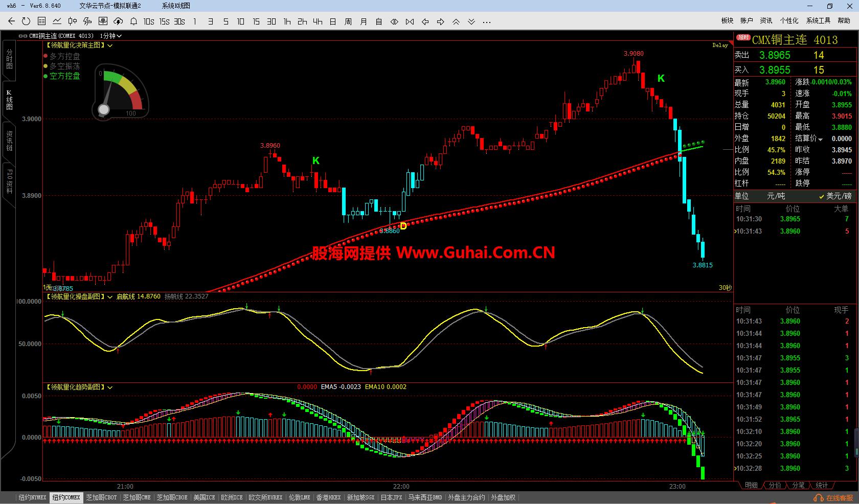Click the candlestick chart toolbar icon

[x=72, y=21]
